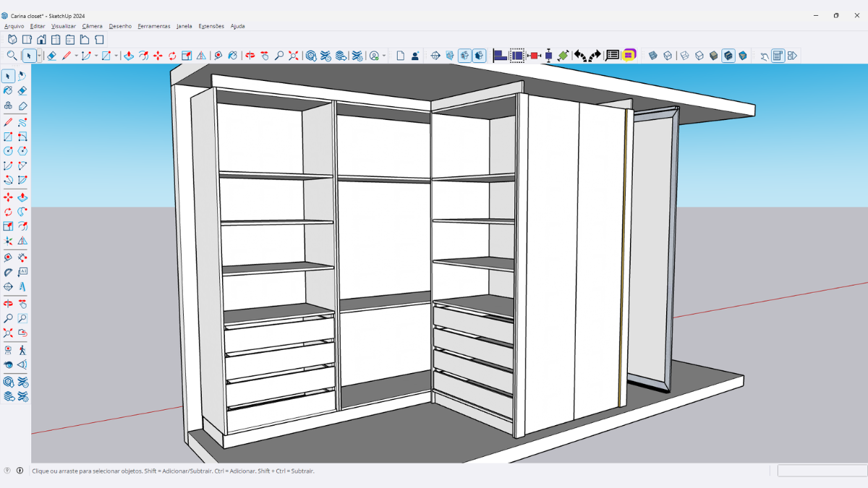
Task: Click the Rotate tool in top toolbar
Action: [172, 56]
